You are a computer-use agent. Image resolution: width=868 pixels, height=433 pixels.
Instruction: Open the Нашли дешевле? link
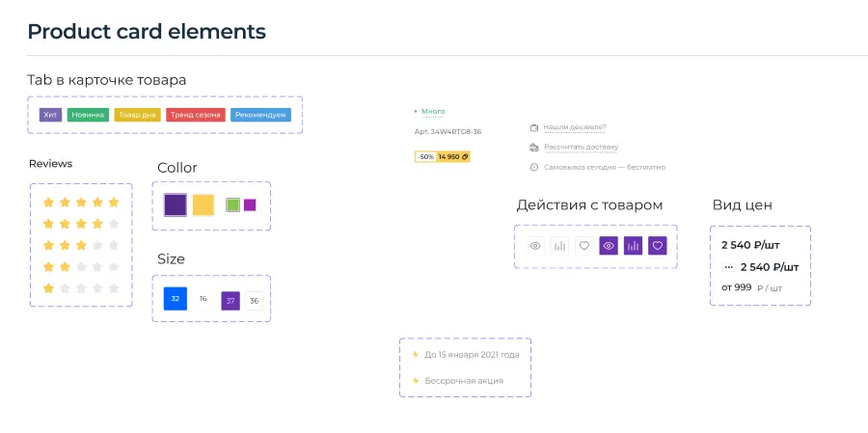pyautogui.click(x=575, y=127)
